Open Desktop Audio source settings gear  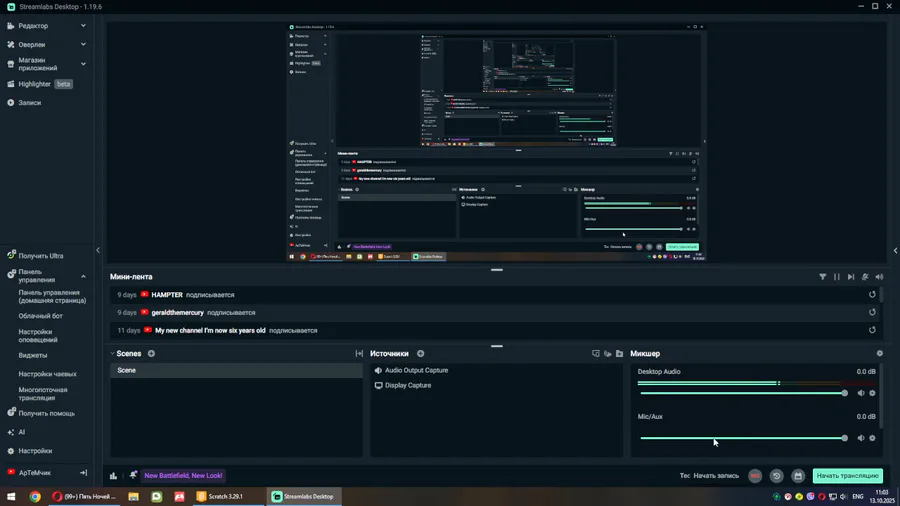pyautogui.click(x=872, y=394)
